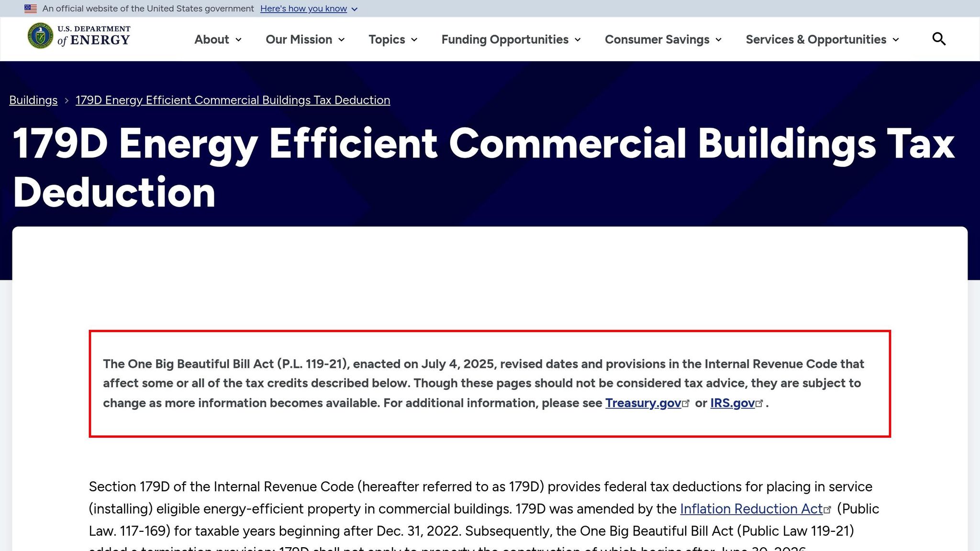
Task: Click the 179D breadcrumb page link
Action: tap(233, 100)
